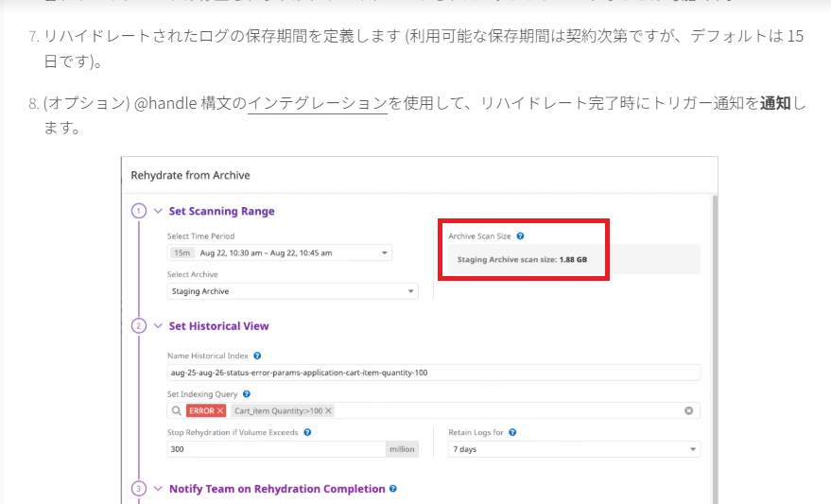The height and width of the screenshot is (504, 831).
Task: Click the Retain Logs for label
Action: tap(476, 432)
